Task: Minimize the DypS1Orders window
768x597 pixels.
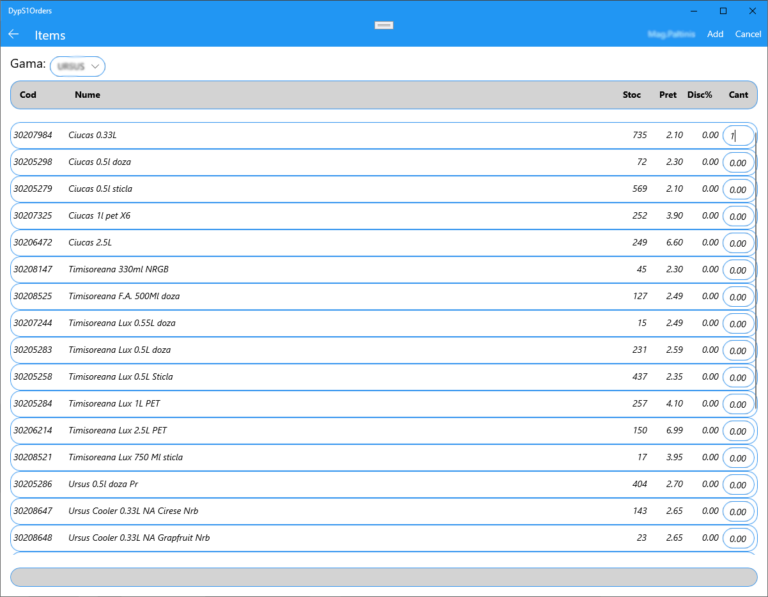Action: tap(694, 11)
